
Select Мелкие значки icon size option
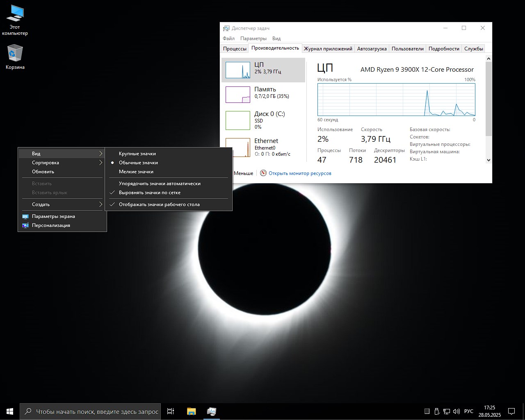click(136, 172)
